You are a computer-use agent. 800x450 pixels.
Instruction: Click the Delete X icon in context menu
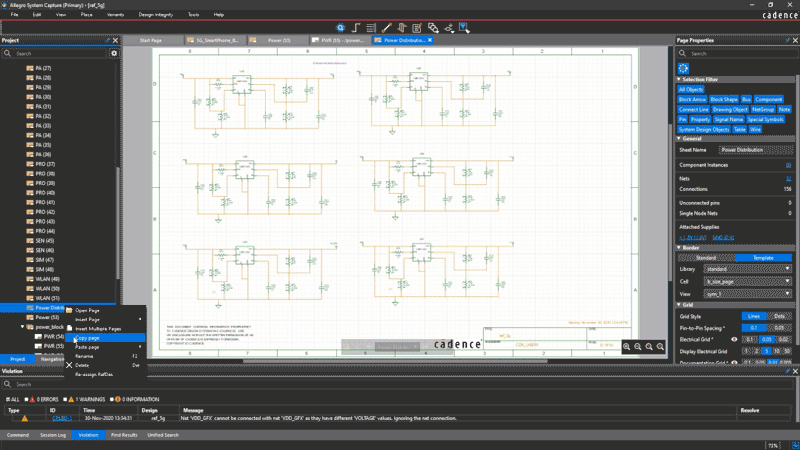tap(69, 365)
